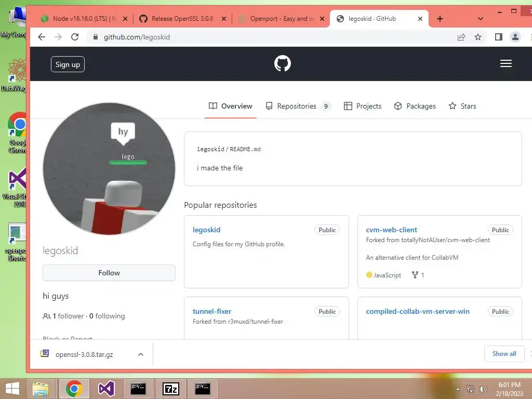Click the Public badge on the legoskid repo
Image resolution: width=532 pixels, height=399 pixels.
point(327,230)
